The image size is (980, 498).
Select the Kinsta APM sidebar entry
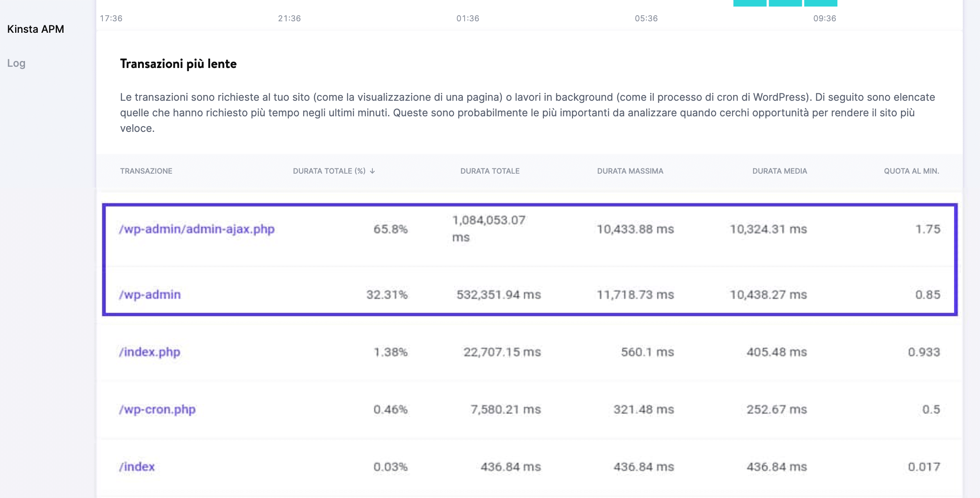(35, 29)
